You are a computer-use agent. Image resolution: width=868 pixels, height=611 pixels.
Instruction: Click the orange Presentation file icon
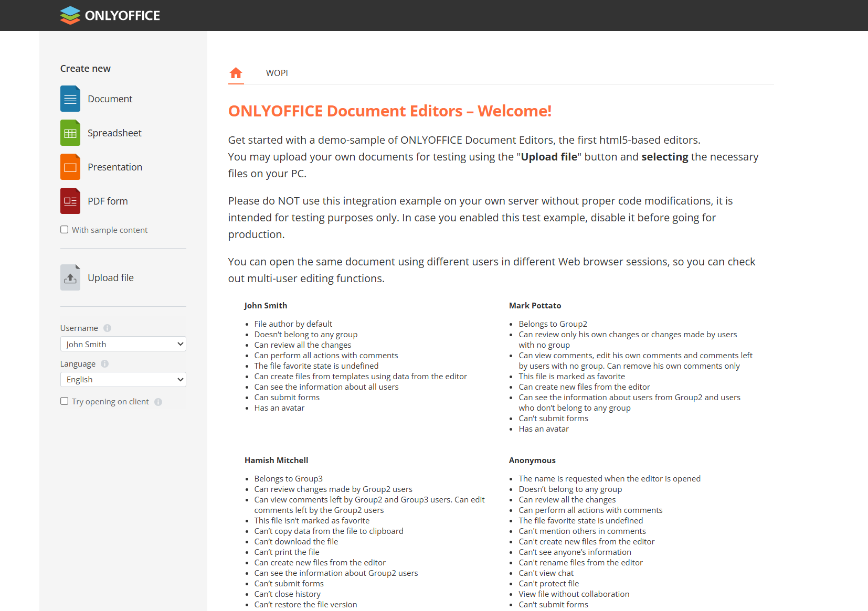(x=70, y=167)
